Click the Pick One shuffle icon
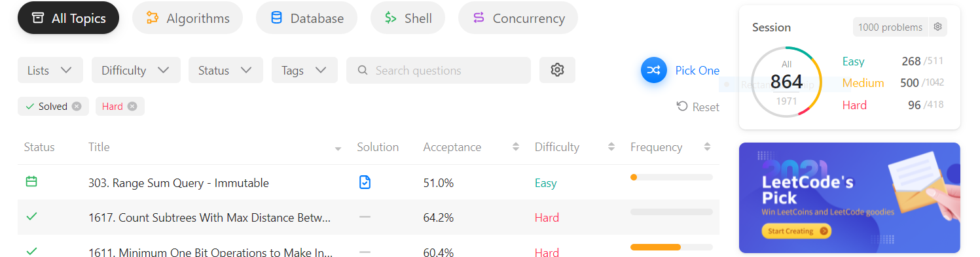Viewport: 980px width, 257px height. [653, 70]
